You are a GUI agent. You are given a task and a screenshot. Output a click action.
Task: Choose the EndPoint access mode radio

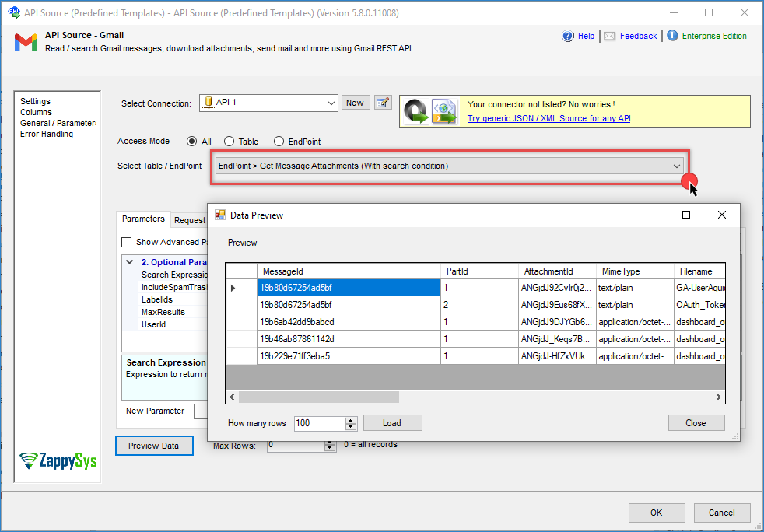(279, 142)
